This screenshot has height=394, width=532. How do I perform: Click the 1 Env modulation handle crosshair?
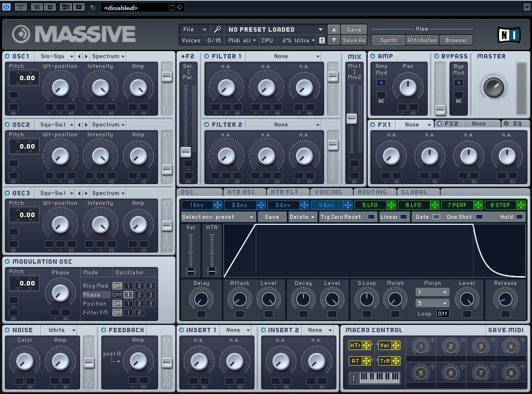pyautogui.click(x=217, y=205)
